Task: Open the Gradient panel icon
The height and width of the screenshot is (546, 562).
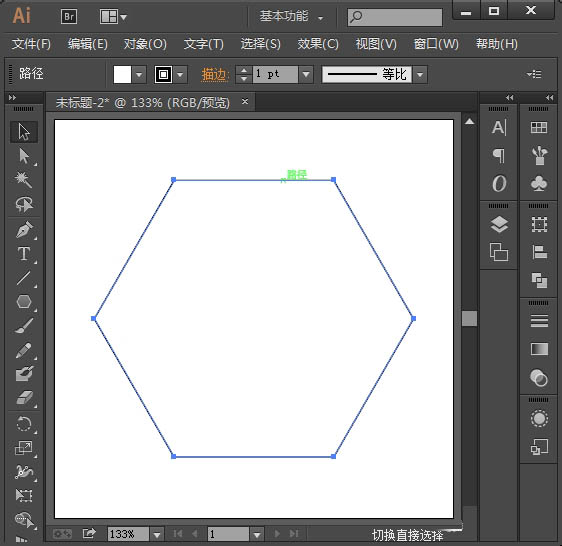Action: tap(539, 349)
